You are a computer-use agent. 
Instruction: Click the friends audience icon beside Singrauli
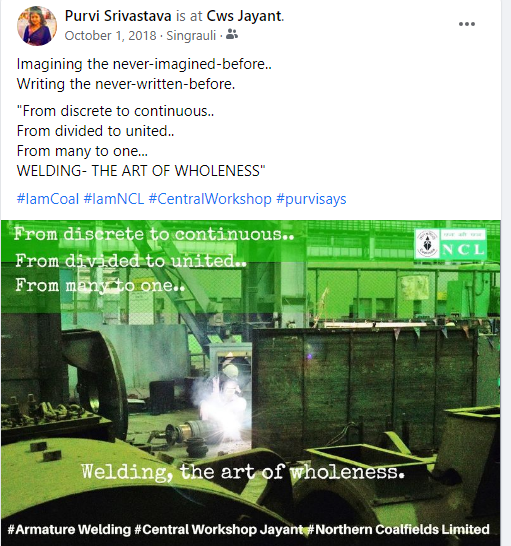pos(232,34)
